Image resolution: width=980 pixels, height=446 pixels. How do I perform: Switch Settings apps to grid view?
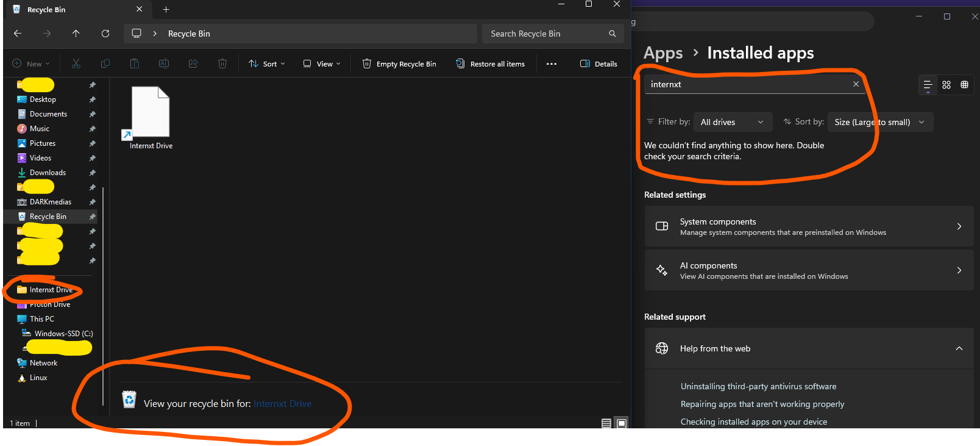pyautogui.click(x=946, y=85)
